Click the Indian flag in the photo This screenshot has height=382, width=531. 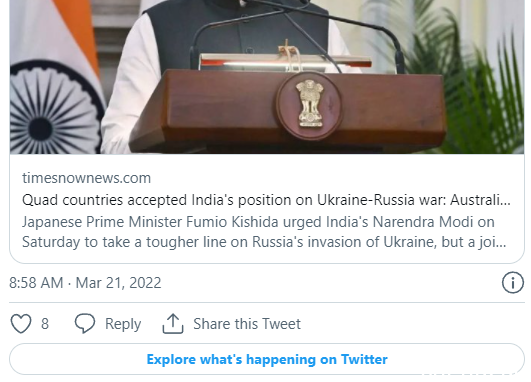coord(56,77)
